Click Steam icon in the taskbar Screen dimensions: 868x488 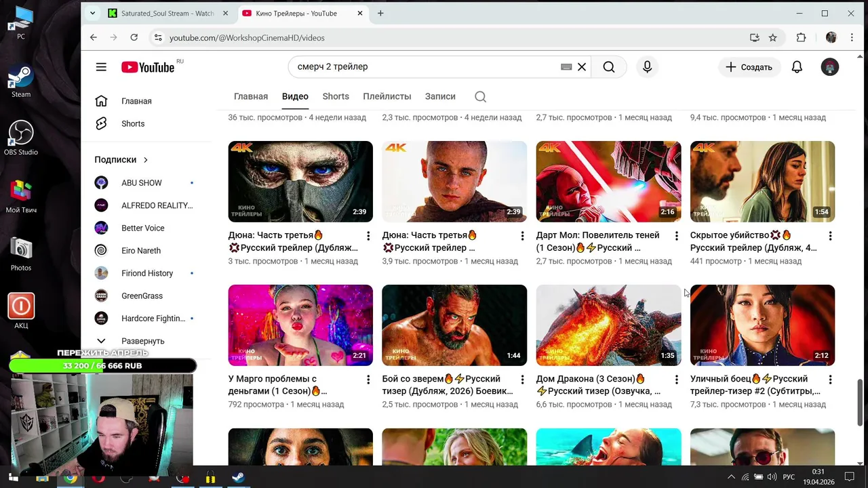[238, 476]
